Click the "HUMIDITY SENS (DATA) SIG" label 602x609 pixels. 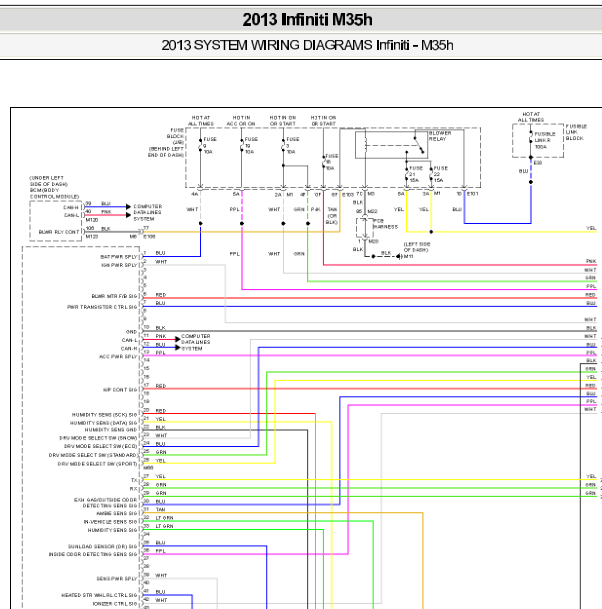103,423
